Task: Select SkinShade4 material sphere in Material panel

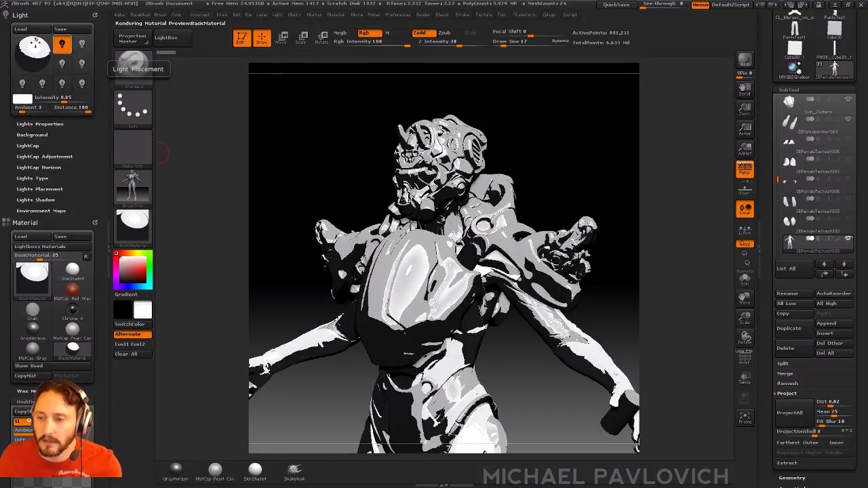Action: tap(73, 270)
